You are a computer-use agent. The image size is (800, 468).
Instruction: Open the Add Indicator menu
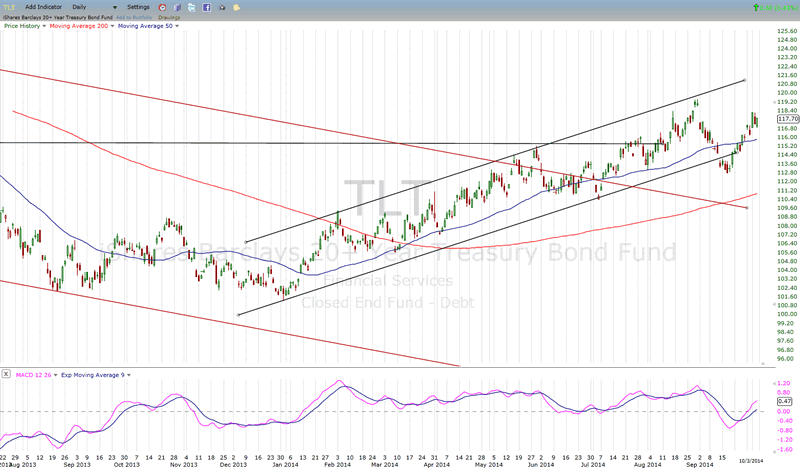[x=44, y=7]
